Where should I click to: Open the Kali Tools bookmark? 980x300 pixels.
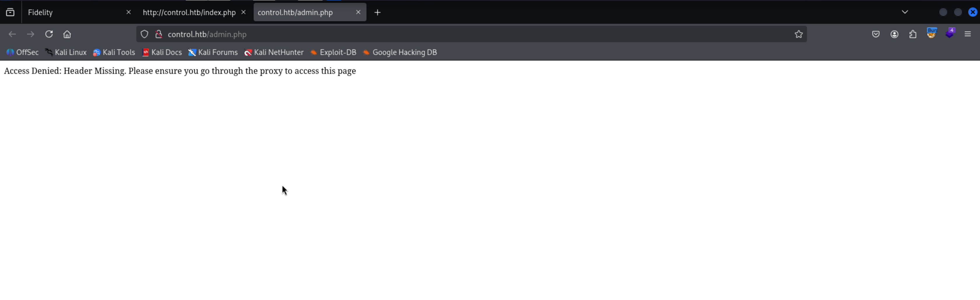[114, 52]
